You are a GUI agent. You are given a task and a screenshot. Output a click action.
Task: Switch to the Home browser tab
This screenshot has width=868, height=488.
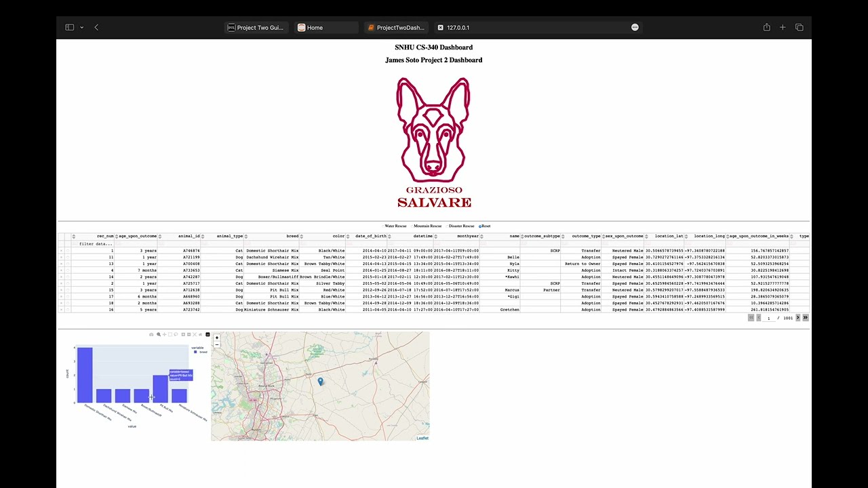pos(326,28)
